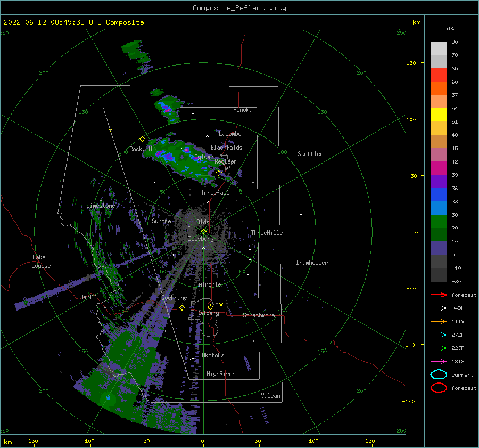Click the yellow diamond marker under Cochrane
Viewport: 479px width, 448px height.
pos(182,307)
